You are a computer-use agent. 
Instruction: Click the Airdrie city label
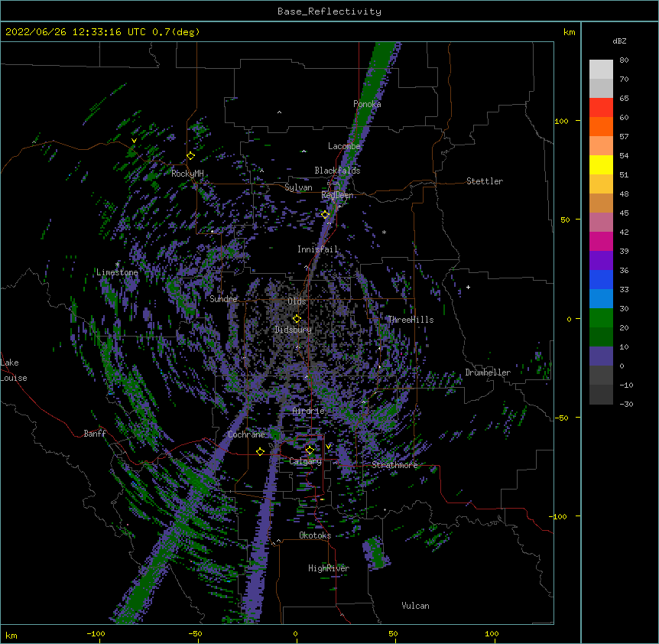[x=309, y=411]
